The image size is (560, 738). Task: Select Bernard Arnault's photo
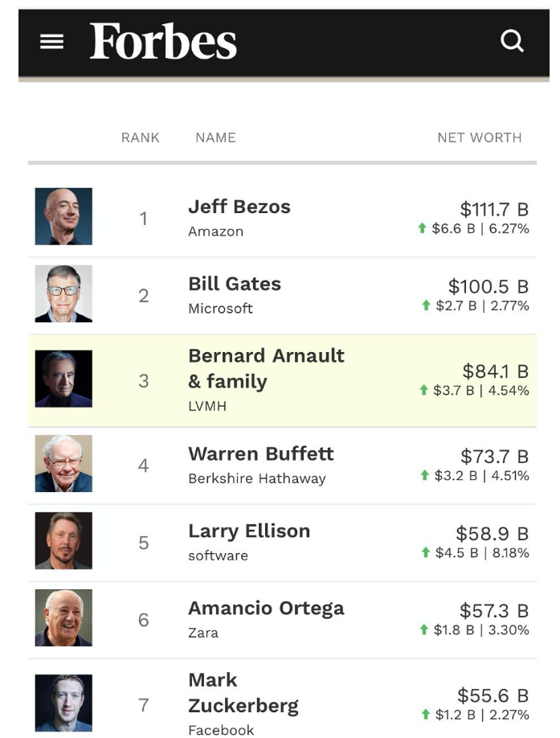tap(63, 379)
